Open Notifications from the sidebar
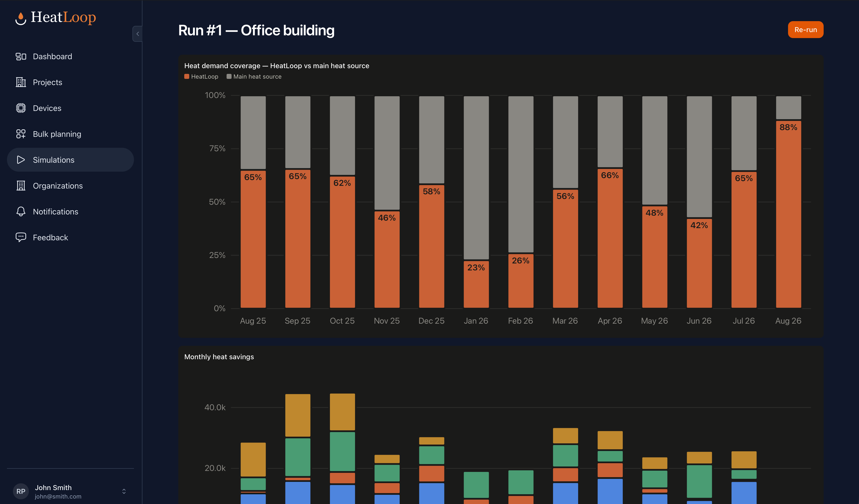The image size is (859, 504). click(70, 211)
